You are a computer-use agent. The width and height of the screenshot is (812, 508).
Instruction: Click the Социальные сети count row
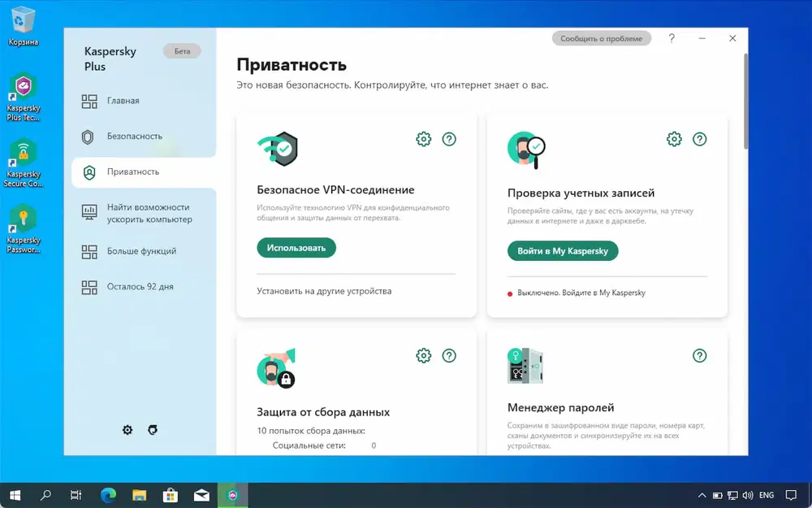(324, 445)
